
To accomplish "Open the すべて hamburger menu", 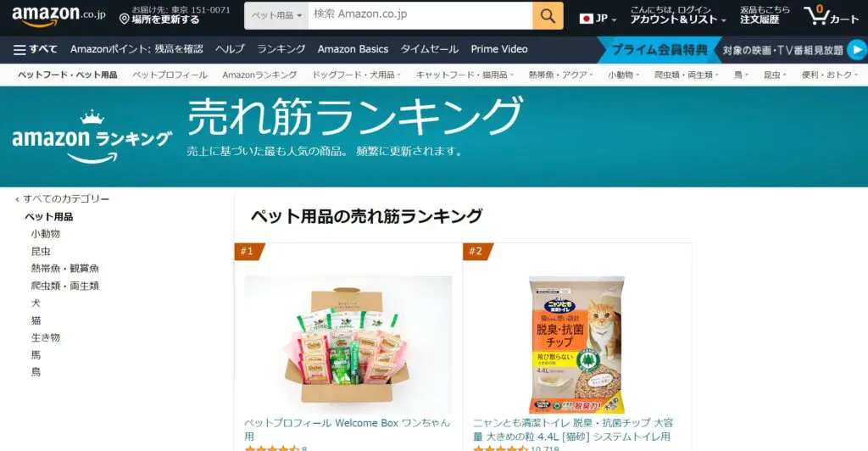I will point(36,49).
